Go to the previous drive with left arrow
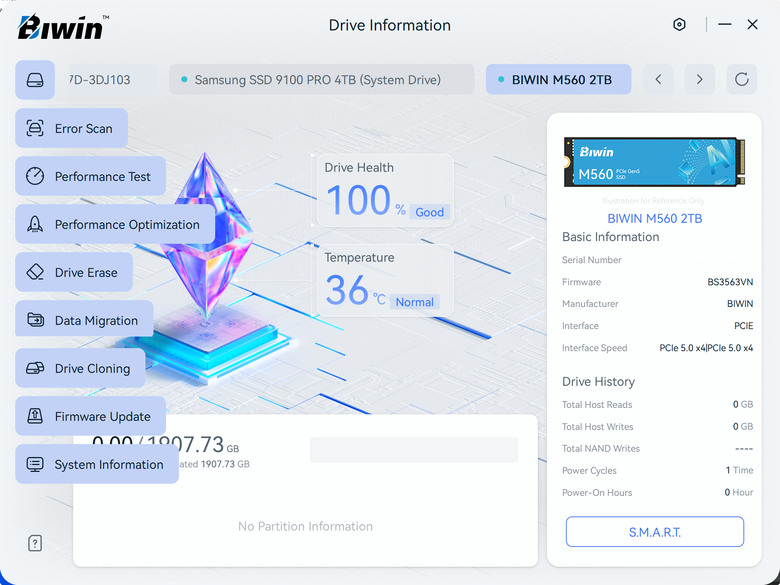This screenshot has height=585, width=780. 658,79
